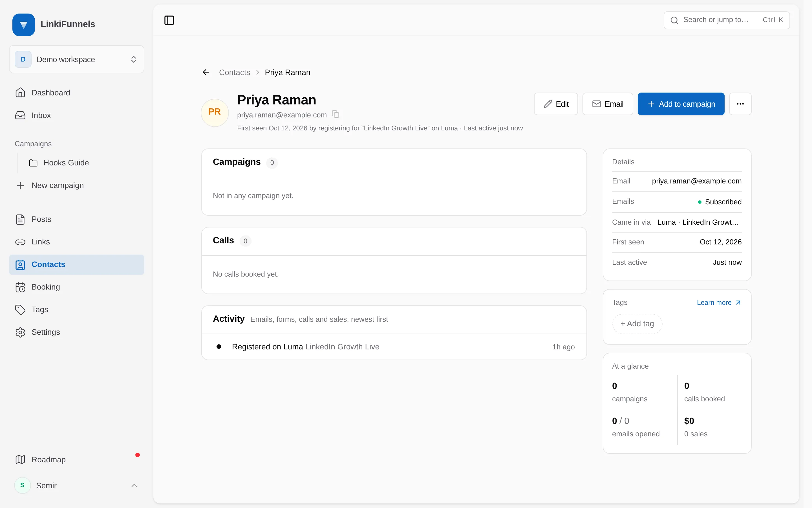The height and width of the screenshot is (508, 812).
Task: Open Inbox in the sidebar
Action: coord(76,115)
